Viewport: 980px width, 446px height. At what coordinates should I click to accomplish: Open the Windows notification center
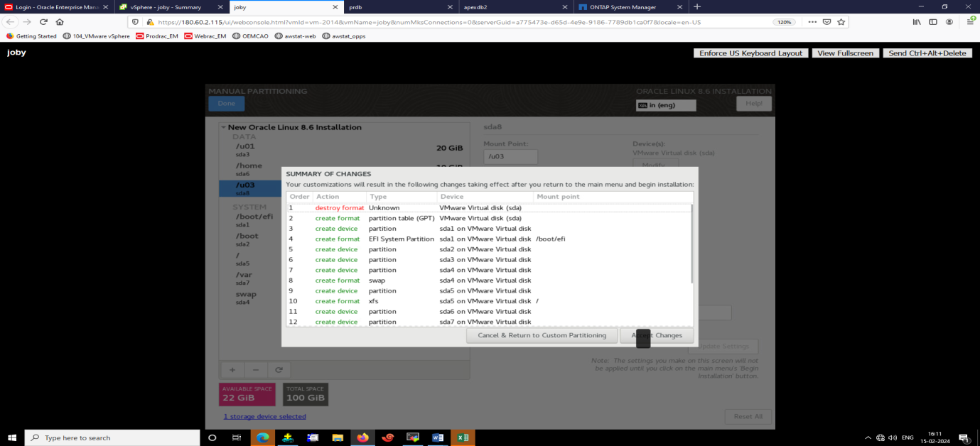(x=964, y=437)
